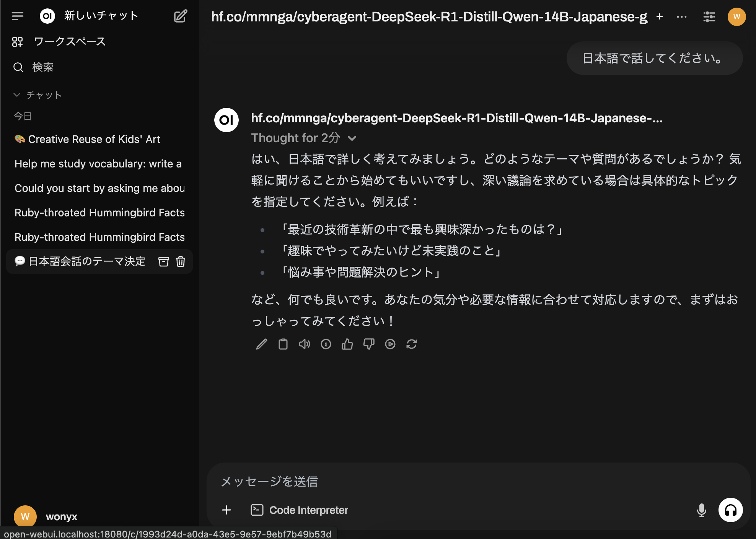Open the user avatar menu in the top right
Image resolution: width=756 pixels, height=539 pixels.
click(737, 17)
